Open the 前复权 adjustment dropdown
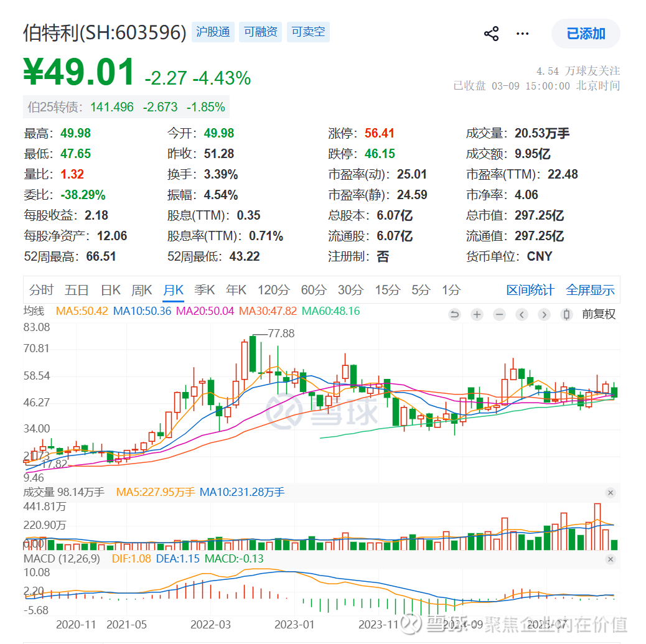The height and width of the screenshot is (644, 646). pos(599,314)
